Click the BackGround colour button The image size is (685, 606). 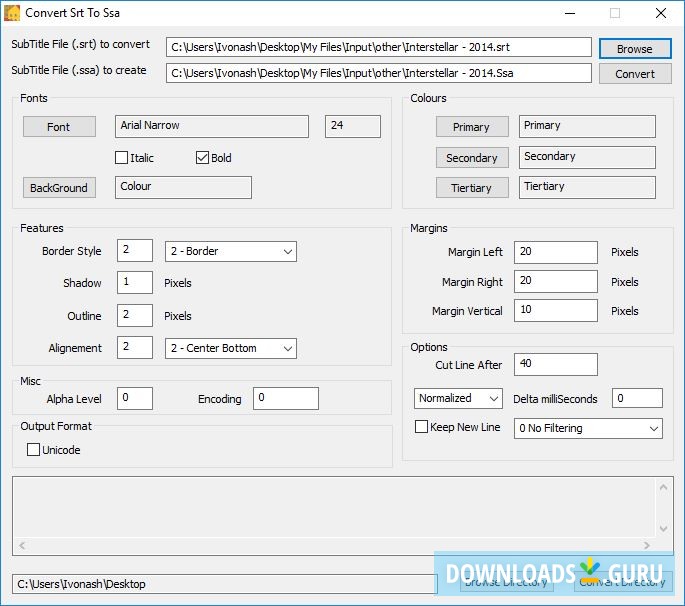[59, 188]
